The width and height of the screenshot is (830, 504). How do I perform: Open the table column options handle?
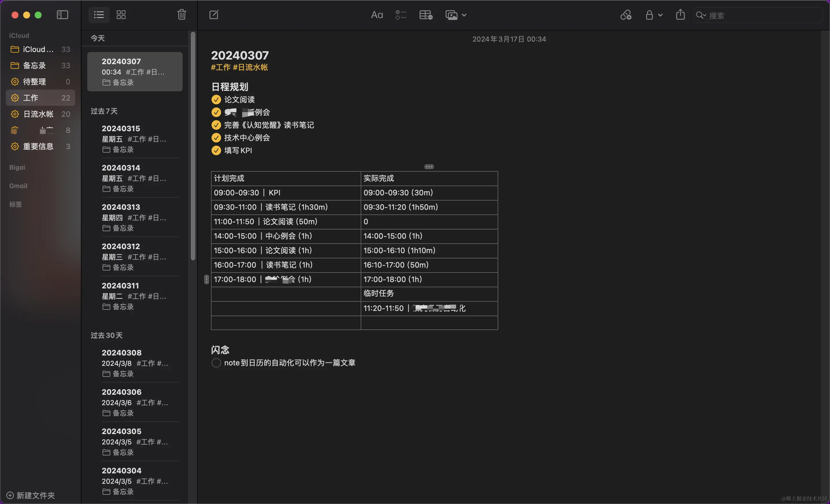(429, 167)
